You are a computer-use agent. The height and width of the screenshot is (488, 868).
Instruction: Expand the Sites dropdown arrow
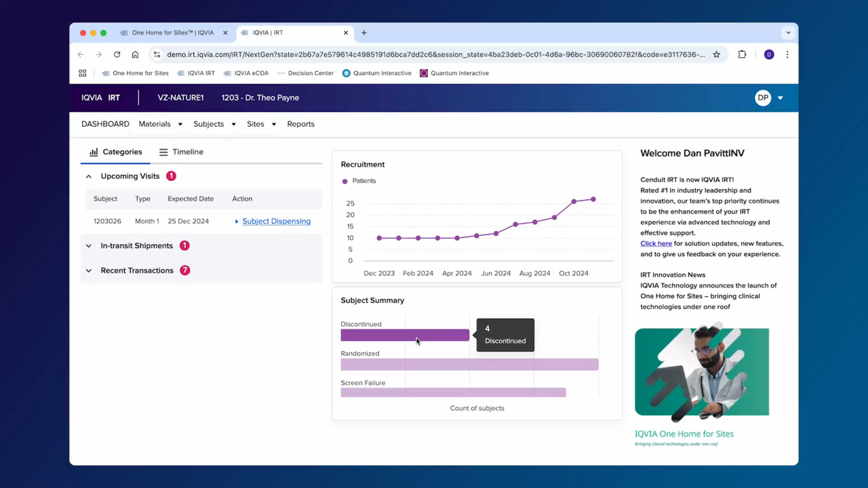pyautogui.click(x=274, y=125)
